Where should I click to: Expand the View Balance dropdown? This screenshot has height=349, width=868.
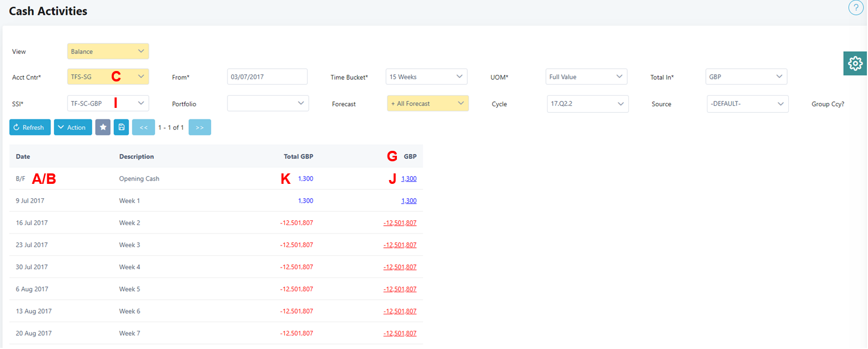pyautogui.click(x=108, y=51)
